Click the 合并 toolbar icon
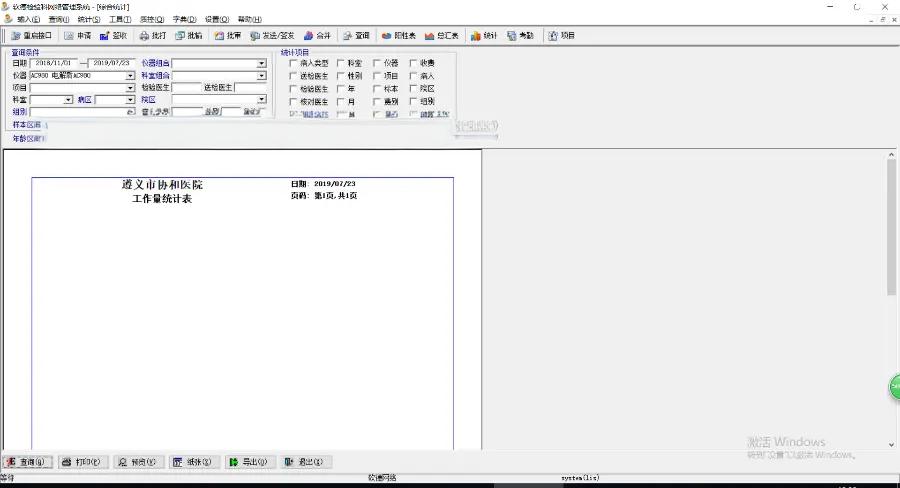900x488 pixels. point(317,36)
